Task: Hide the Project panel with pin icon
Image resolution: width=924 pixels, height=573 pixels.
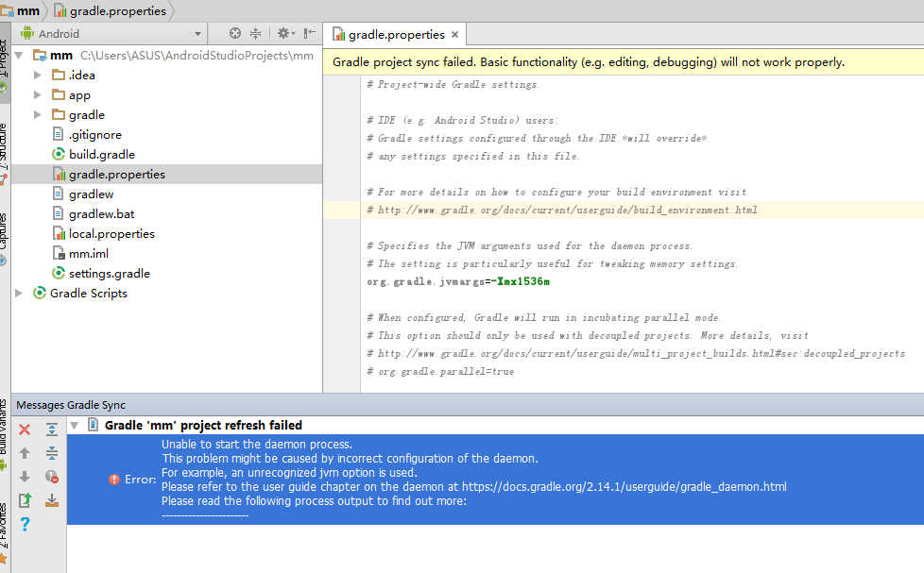Action: 309,34
